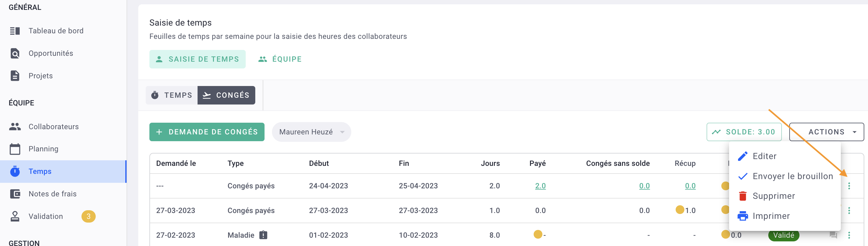Click Récup 0.0 link on first row
The image size is (868, 246).
click(690, 186)
